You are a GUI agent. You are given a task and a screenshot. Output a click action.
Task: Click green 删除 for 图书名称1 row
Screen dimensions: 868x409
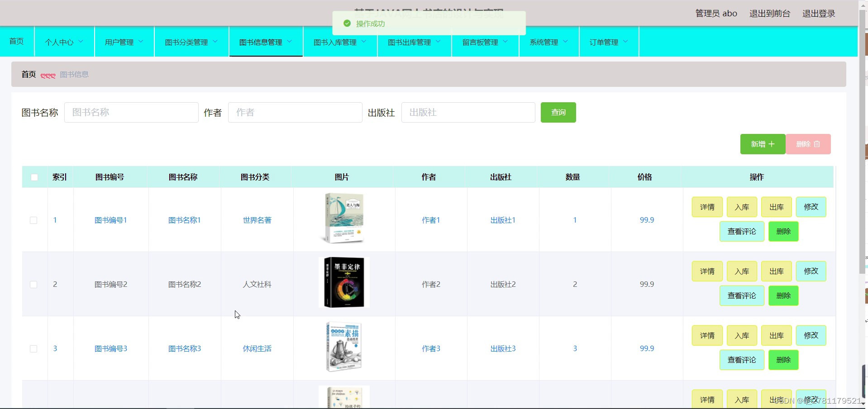pos(783,231)
